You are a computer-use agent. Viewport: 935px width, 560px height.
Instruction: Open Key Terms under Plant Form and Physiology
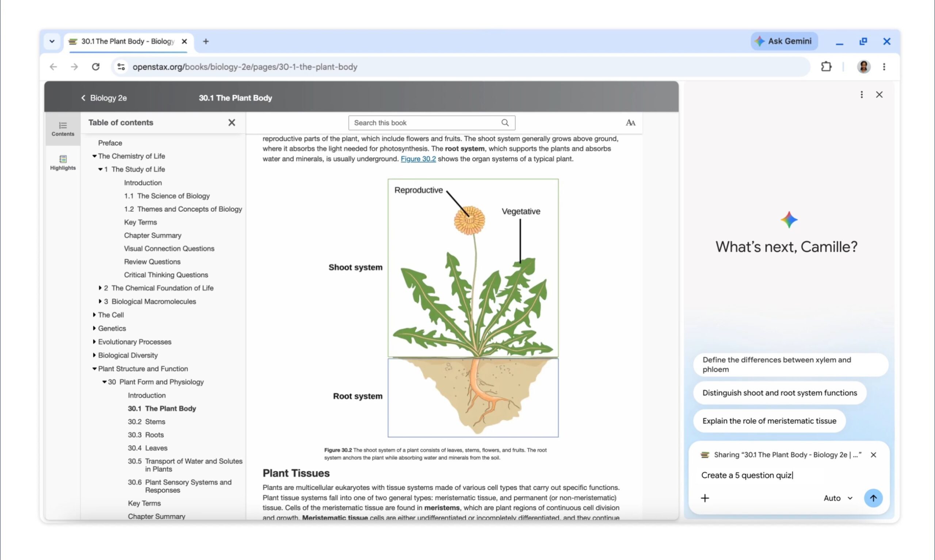point(144,503)
